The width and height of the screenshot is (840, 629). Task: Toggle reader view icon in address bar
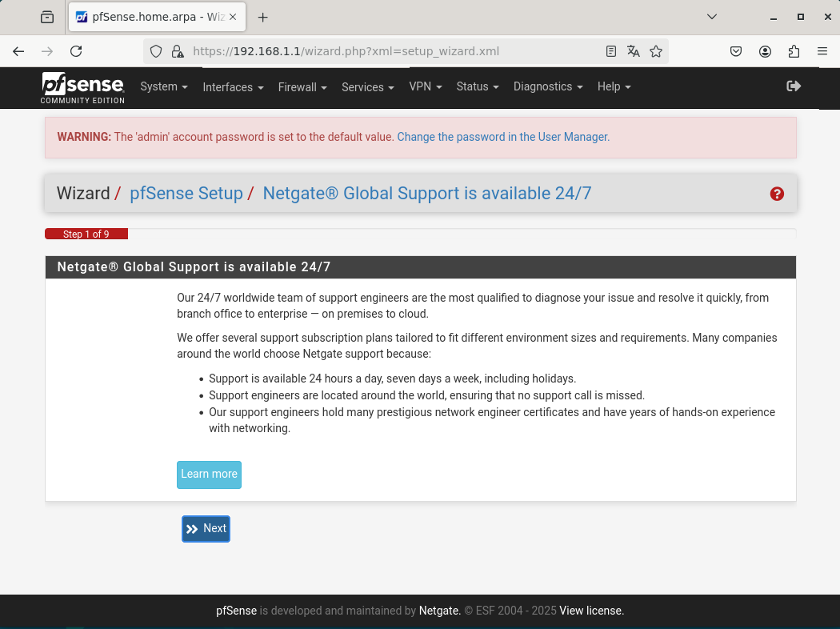[610, 51]
